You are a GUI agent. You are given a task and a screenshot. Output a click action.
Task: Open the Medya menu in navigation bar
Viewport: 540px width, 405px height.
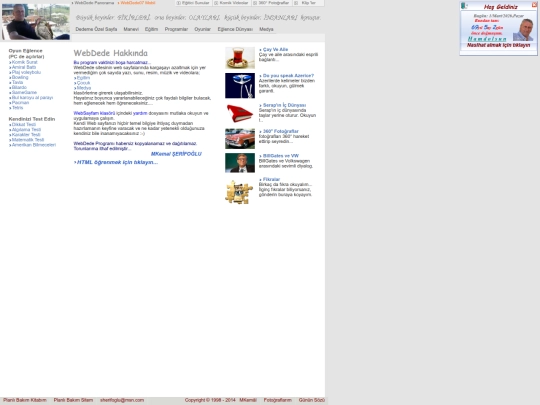click(266, 29)
